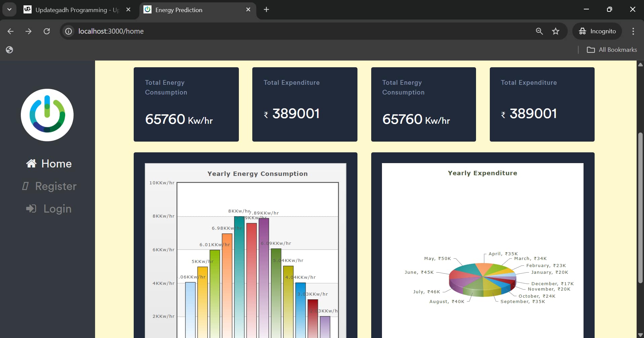The width and height of the screenshot is (644, 338).
Task: Click the site information icon
Action: 68,31
